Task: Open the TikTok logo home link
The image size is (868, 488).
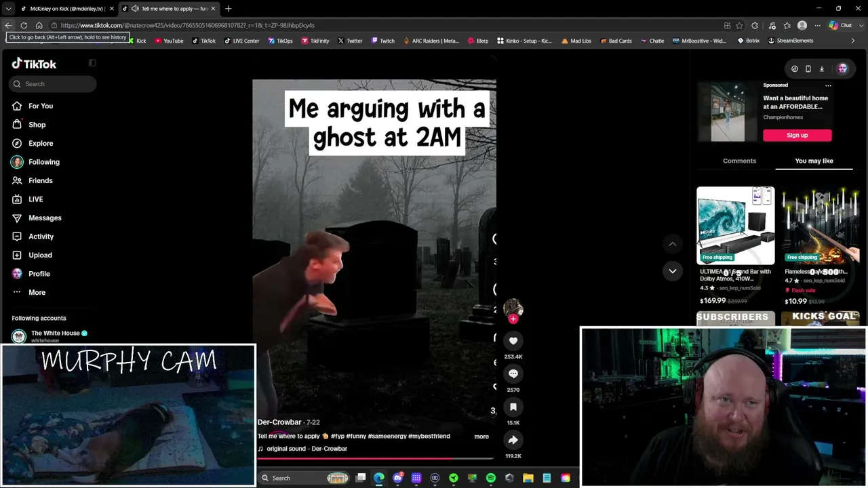Action: tap(34, 64)
